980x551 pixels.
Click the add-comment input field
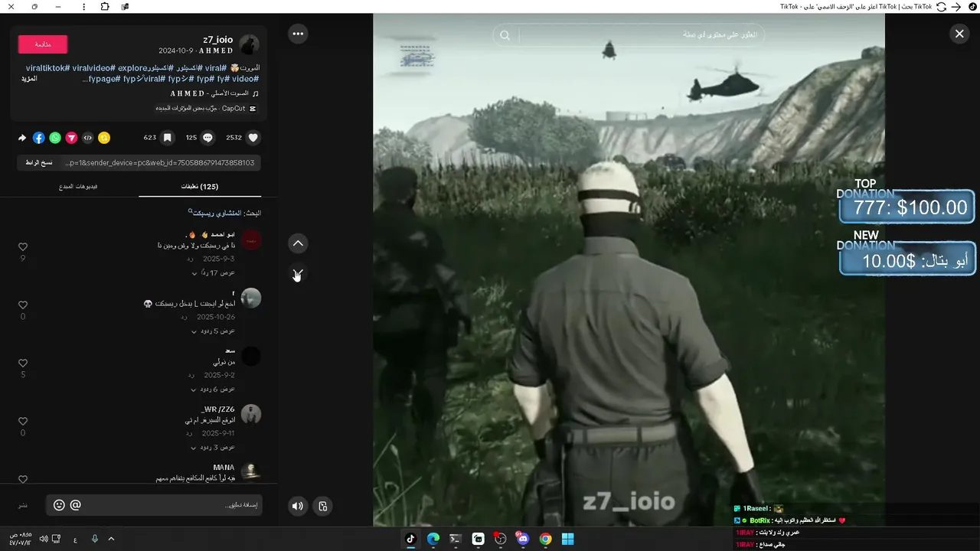(154, 505)
